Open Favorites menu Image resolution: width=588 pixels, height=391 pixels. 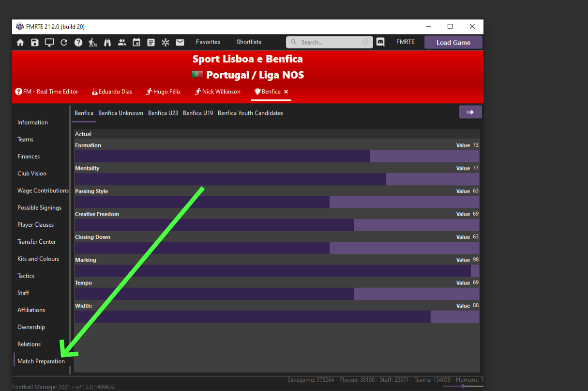pyautogui.click(x=208, y=42)
